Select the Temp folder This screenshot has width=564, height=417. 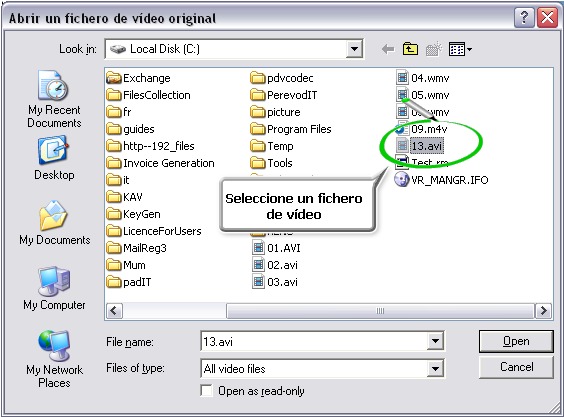click(272, 146)
